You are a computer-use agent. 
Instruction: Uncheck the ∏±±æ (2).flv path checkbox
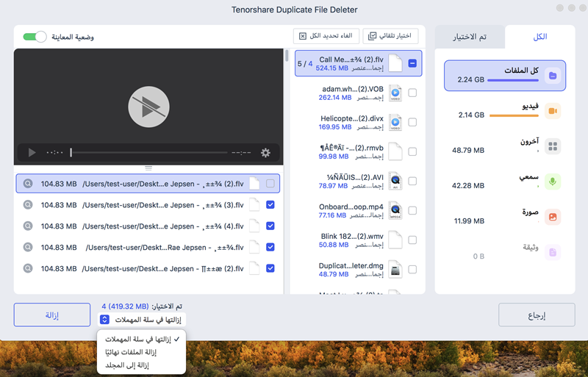point(270,268)
